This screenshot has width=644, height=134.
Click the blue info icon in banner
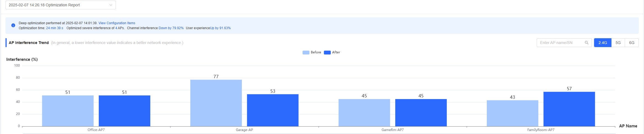click(x=13, y=25)
